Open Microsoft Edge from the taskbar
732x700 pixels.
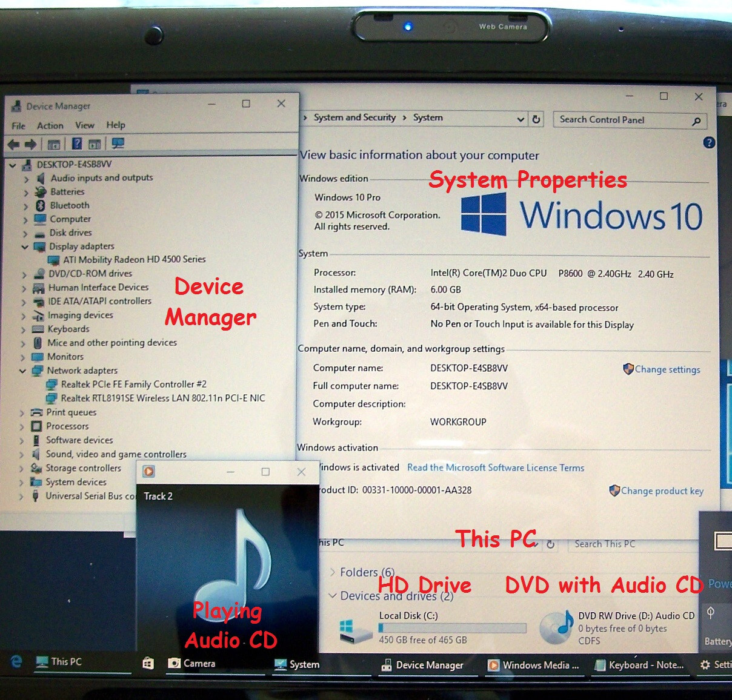pos(16,662)
